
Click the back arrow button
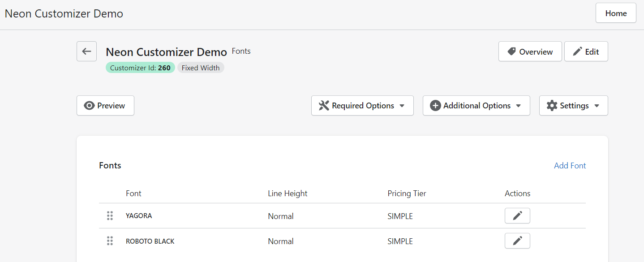coord(86,52)
